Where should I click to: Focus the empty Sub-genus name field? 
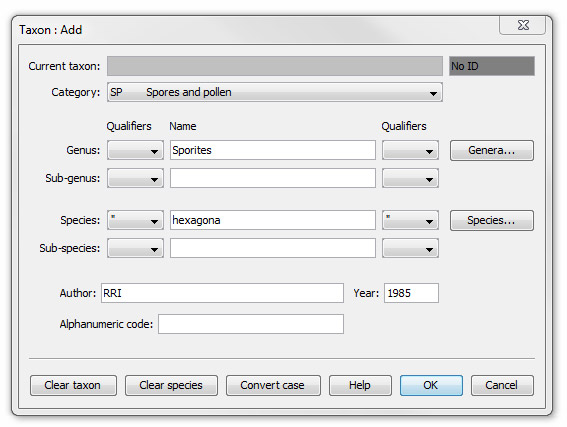pos(273,178)
